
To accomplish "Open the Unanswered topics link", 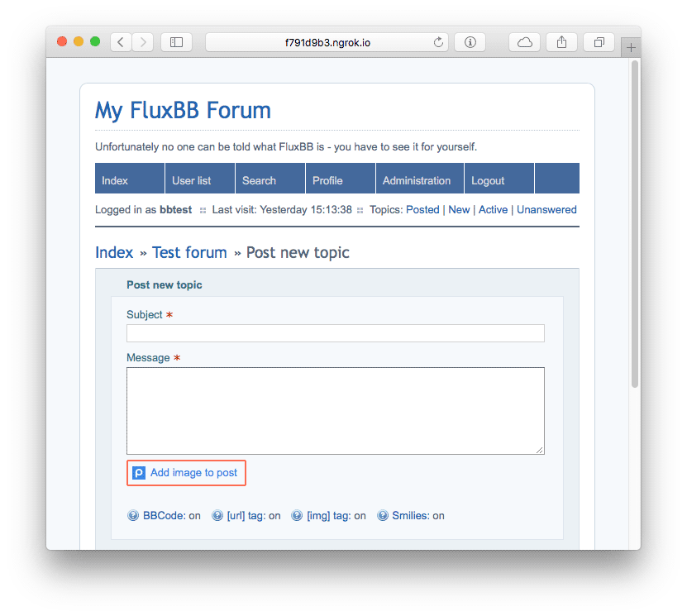I will 546,209.
